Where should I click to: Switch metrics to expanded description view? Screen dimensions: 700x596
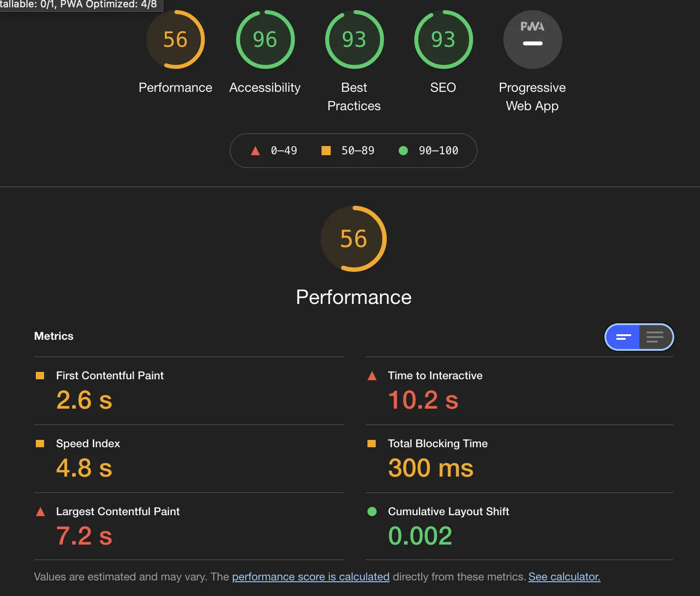click(655, 337)
